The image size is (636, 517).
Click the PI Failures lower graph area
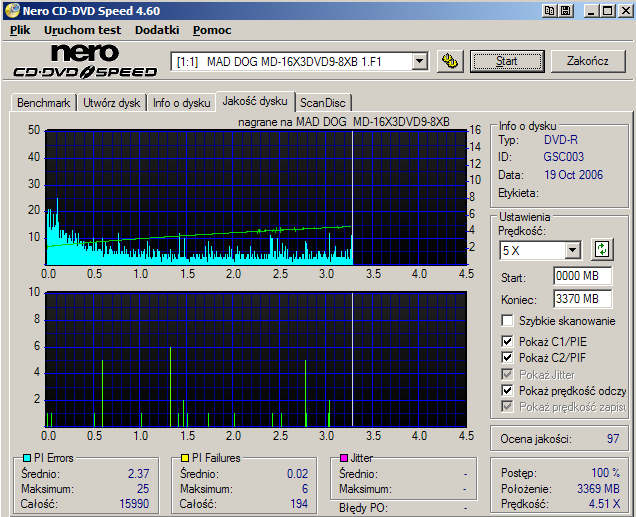pos(256,359)
